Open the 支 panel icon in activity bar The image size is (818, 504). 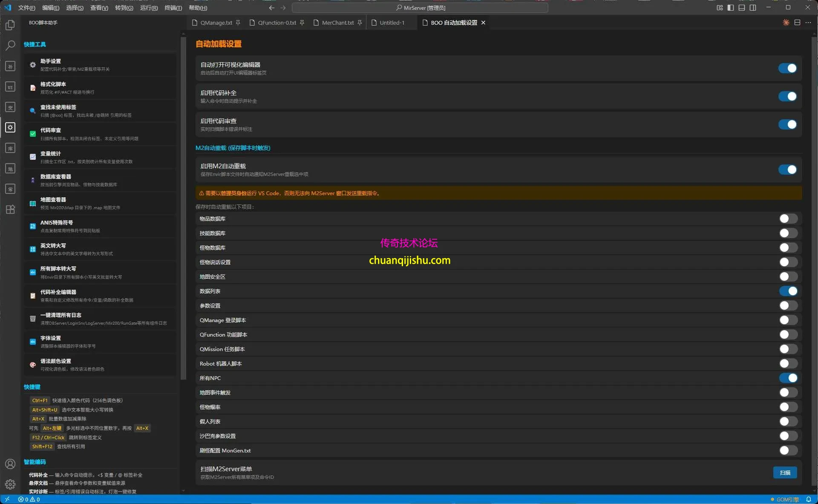[10, 107]
